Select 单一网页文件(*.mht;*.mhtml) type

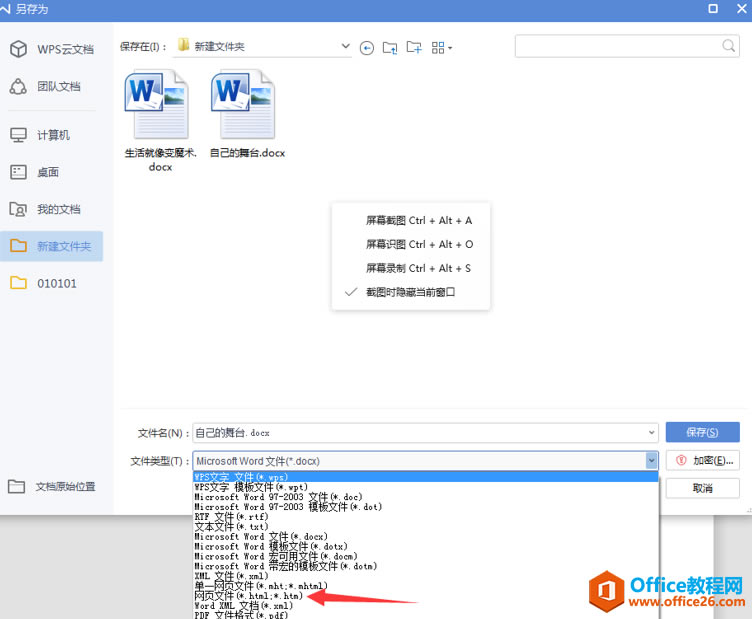[425, 586]
